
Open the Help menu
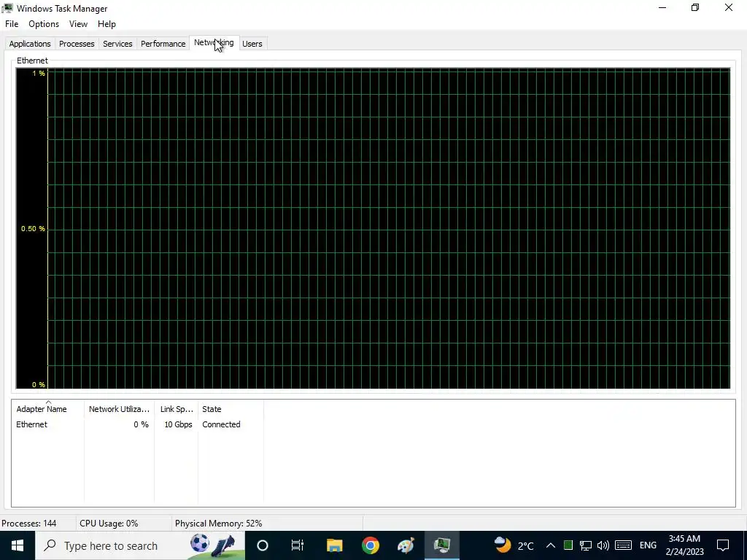tap(107, 24)
